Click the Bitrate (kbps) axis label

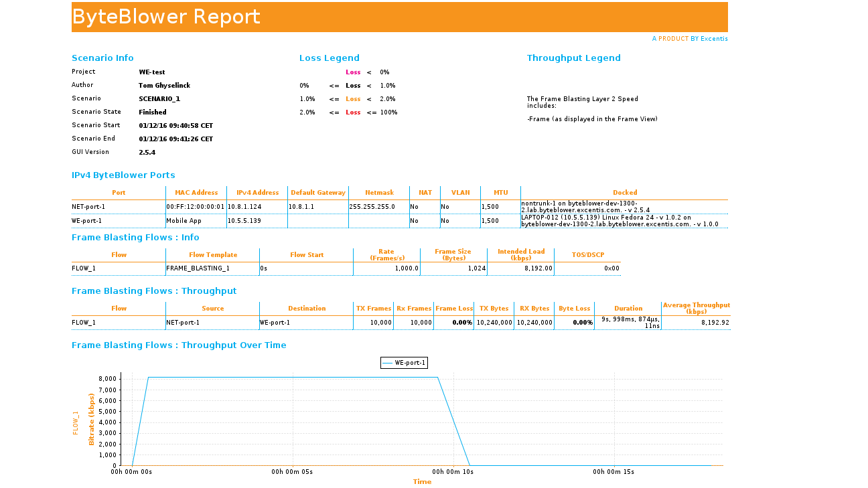(x=92, y=419)
